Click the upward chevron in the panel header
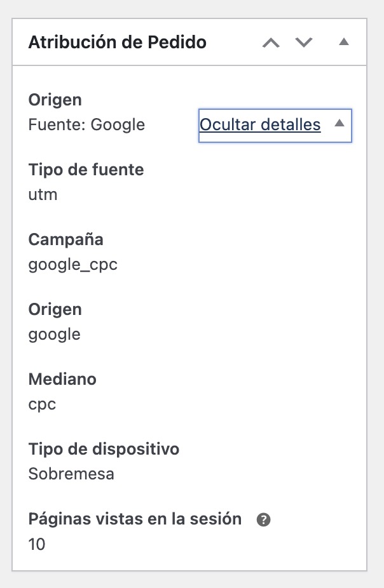Screen dimensions: 384x588 (272, 42)
